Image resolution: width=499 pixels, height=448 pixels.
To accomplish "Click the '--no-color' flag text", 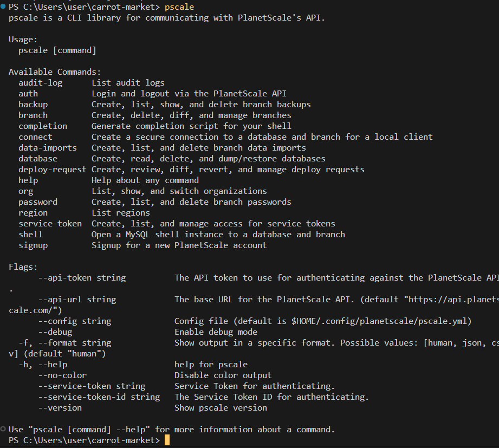I will click(62, 375).
